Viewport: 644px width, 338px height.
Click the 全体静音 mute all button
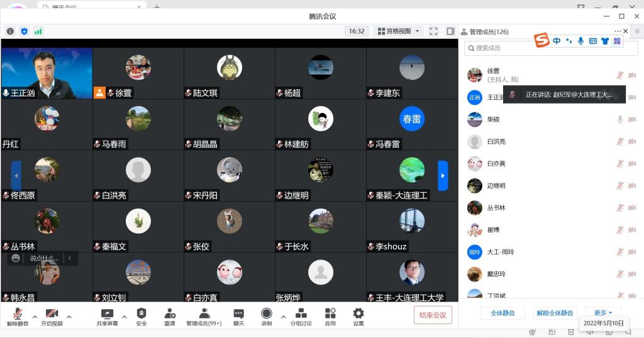click(x=502, y=313)
